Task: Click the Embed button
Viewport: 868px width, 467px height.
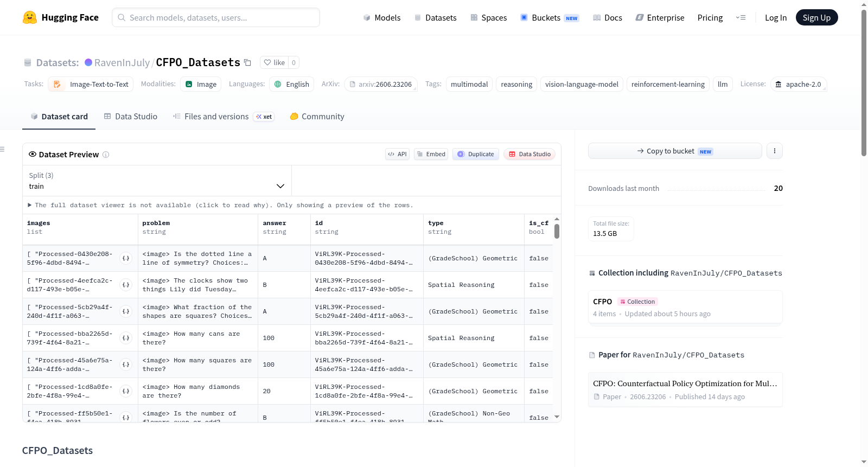Action: coord(431,154)
